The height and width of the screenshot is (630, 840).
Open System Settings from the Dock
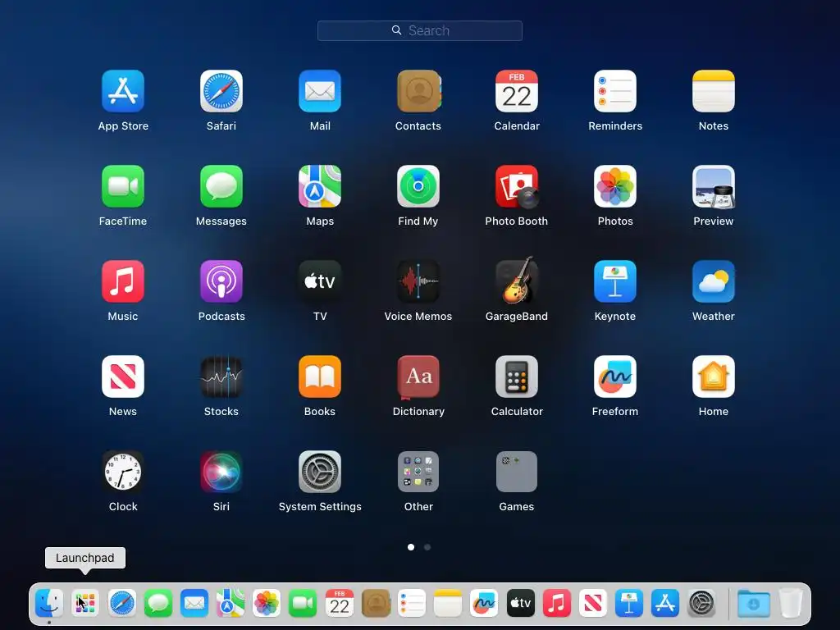pos(701,603)
